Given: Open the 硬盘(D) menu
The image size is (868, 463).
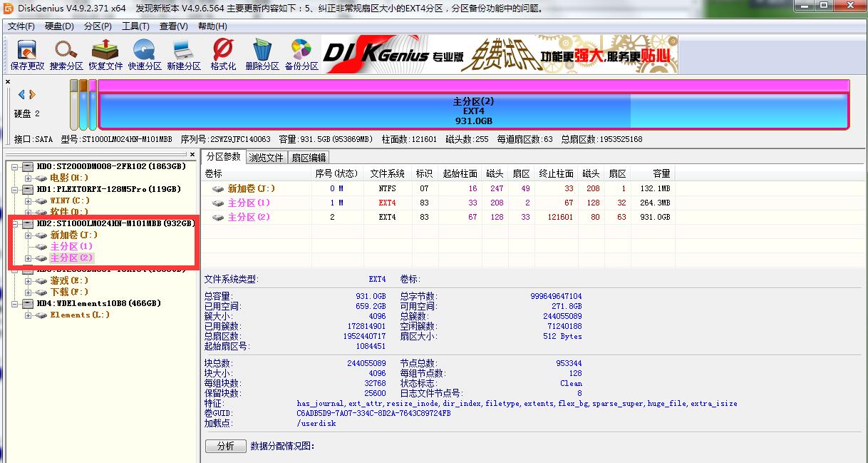Looking at the screenshot, I should (x=59, y=26).
